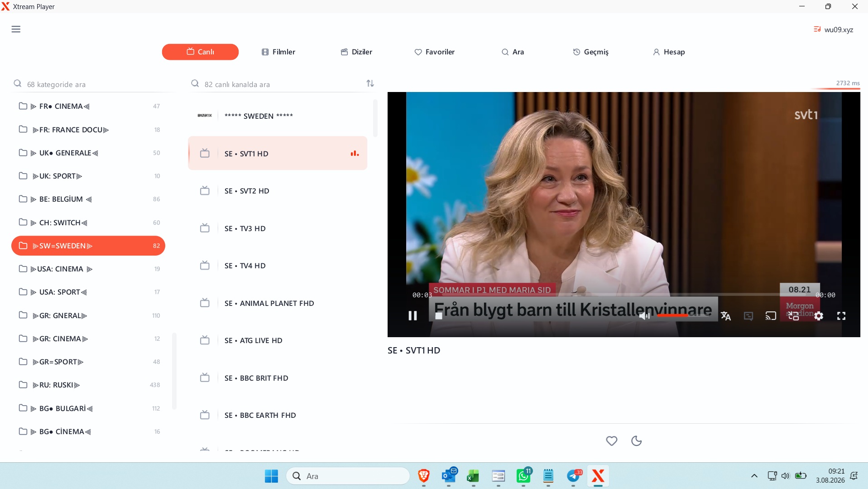Enter fullscreen video mode
This screenshot has width=868, height=489.
(x=841, y=316)
